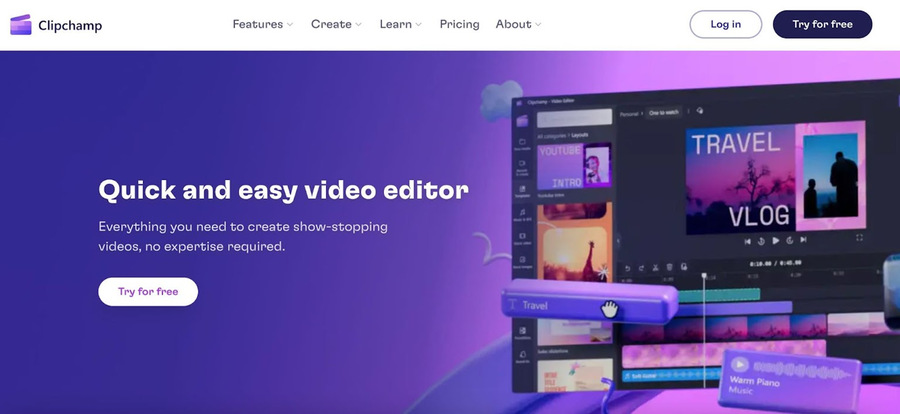Screen dimensions: 900x414
Task: Open Templates in the editor sidebar
Action: 522,191
